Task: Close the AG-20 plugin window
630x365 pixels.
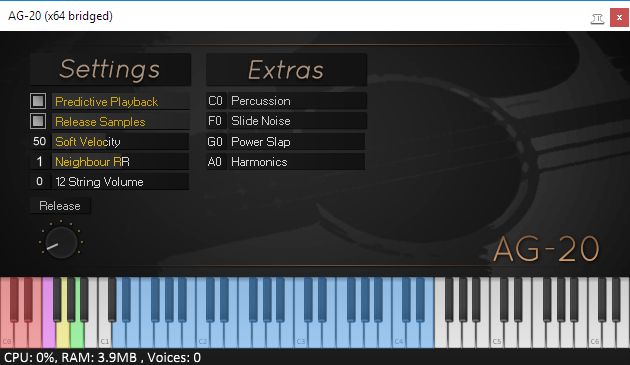Action: tap(619, 18)
